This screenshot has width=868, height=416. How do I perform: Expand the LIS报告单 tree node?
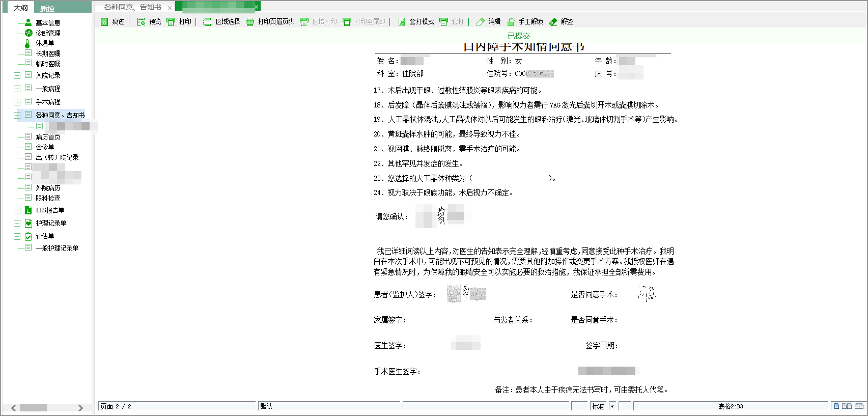pyautogui.click(x=17, y=210)
